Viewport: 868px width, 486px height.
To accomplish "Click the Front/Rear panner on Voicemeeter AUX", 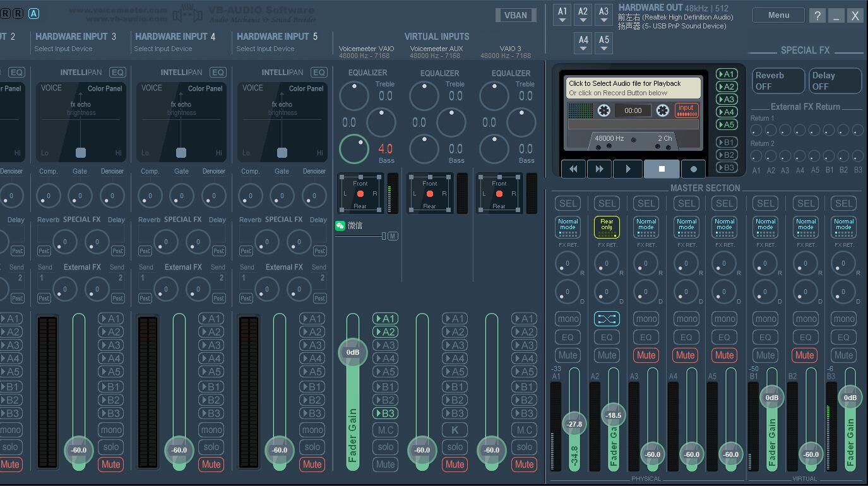I will coord(430,194).
